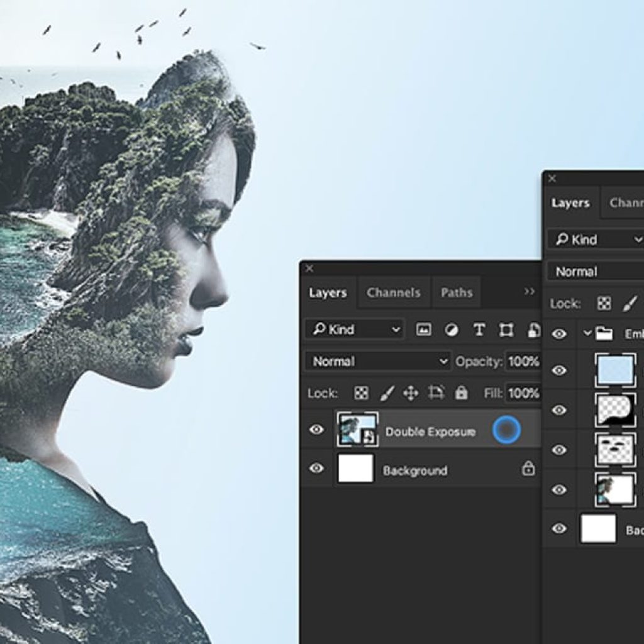The width and height of the screenshot is (644, 644).
Task: Toggle visibility of the group folder in right panel
Action: coord(558,334)
